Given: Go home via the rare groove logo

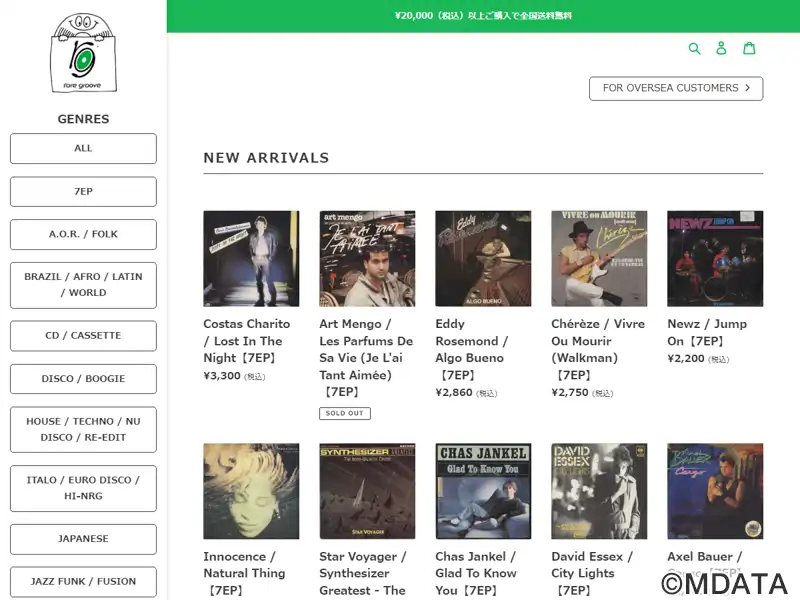Looking at the screenshot, I should [83, 53].
